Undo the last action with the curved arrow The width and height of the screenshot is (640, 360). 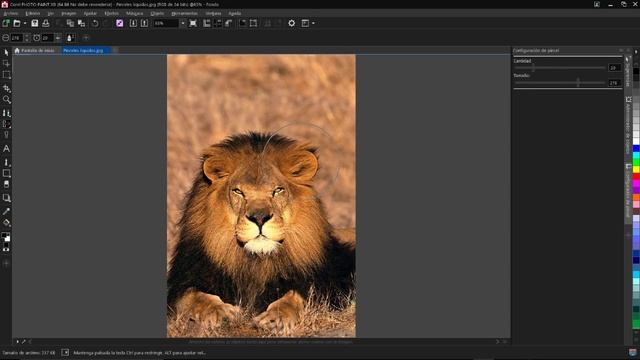[95, 23]
